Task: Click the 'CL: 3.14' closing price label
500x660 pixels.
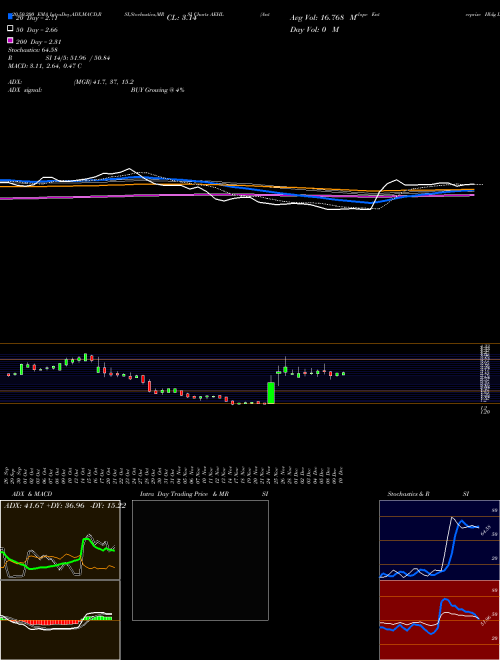Action: tap(181, 18)
